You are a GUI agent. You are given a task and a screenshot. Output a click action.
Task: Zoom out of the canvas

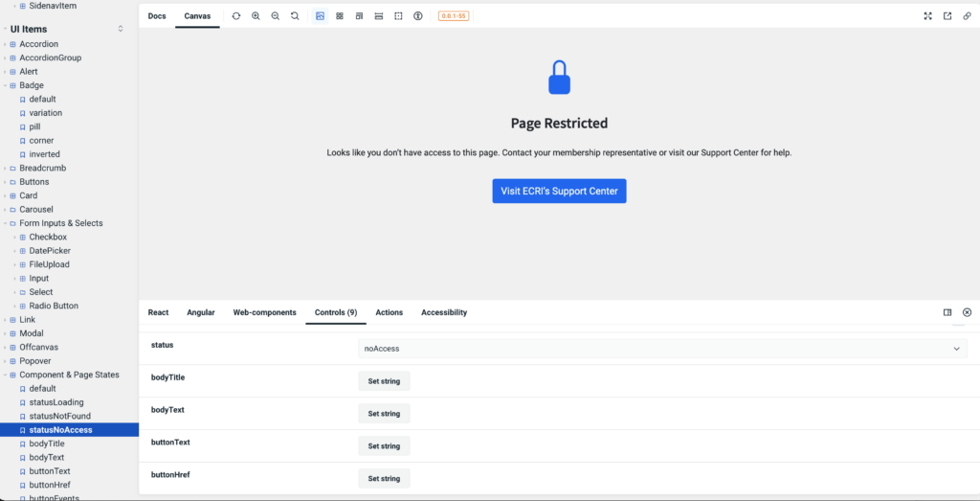[x=276, y=16]
